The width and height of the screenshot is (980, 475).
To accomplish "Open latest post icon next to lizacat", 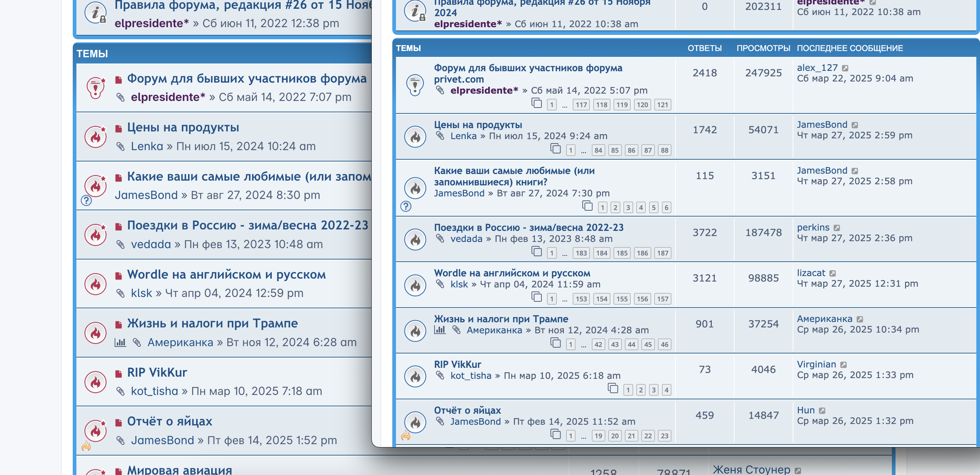I will pyautogui.click(x=832, y=273).
